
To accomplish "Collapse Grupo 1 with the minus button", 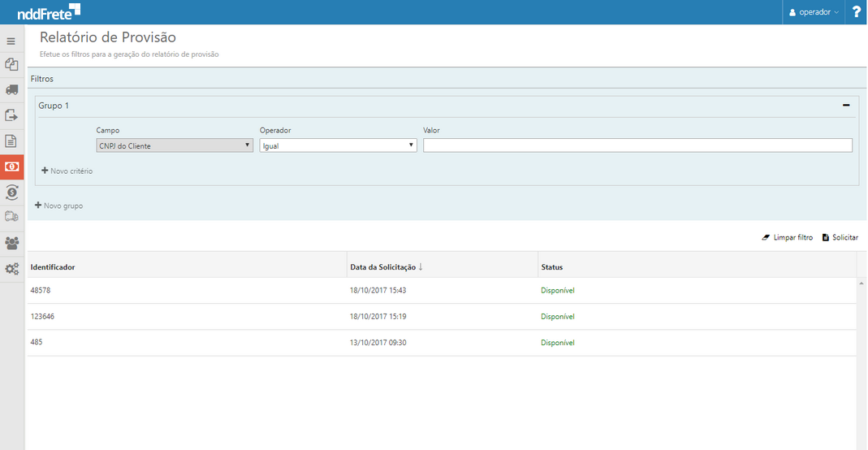I will pos(846,106).
